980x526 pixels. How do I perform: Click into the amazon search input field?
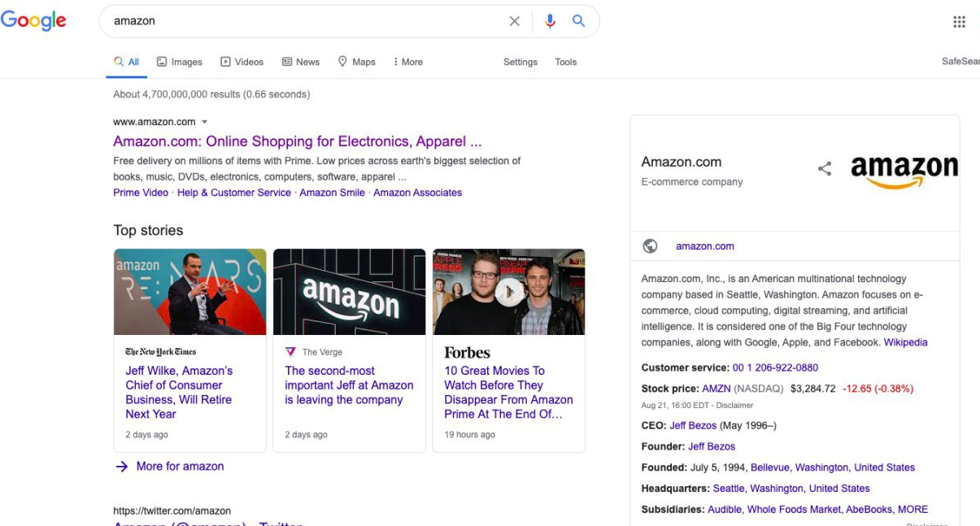point(305,21)
